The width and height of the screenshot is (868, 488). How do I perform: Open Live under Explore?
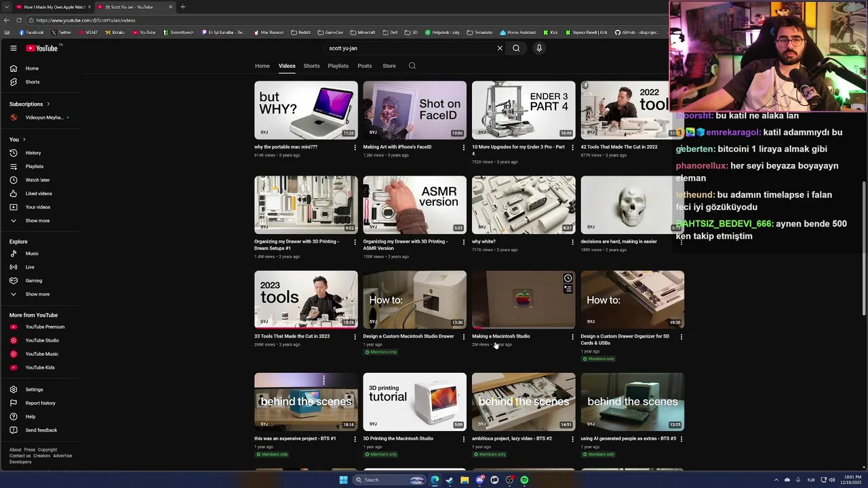(41, 267)
